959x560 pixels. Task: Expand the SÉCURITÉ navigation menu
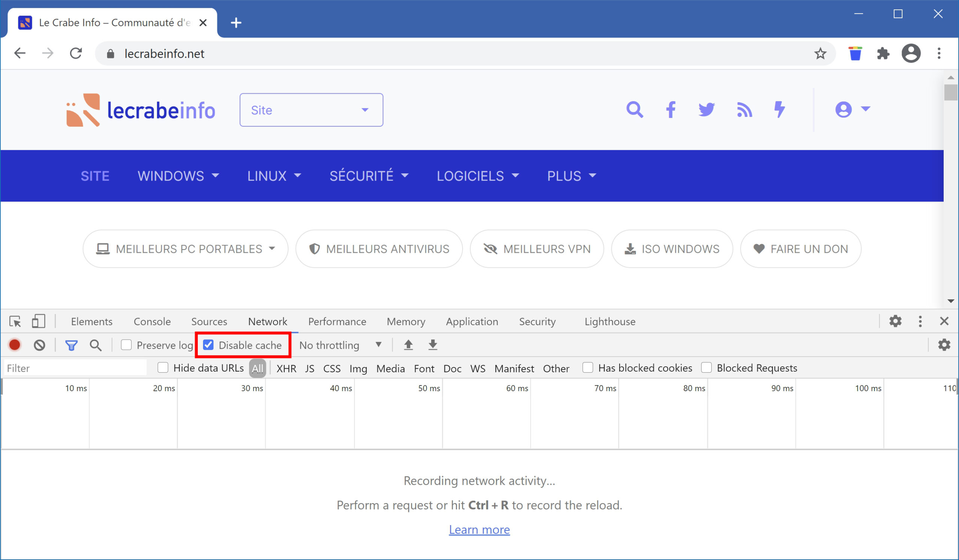coord(369,176)
